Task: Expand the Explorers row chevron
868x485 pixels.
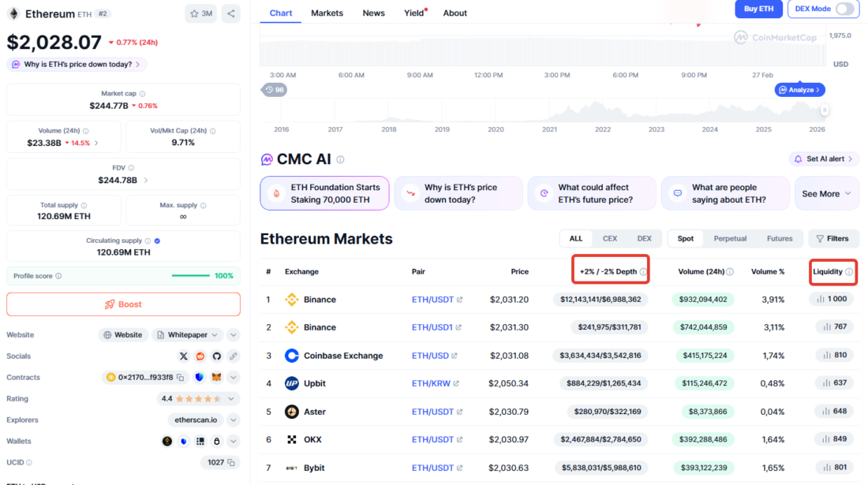Action: point(233,420)
